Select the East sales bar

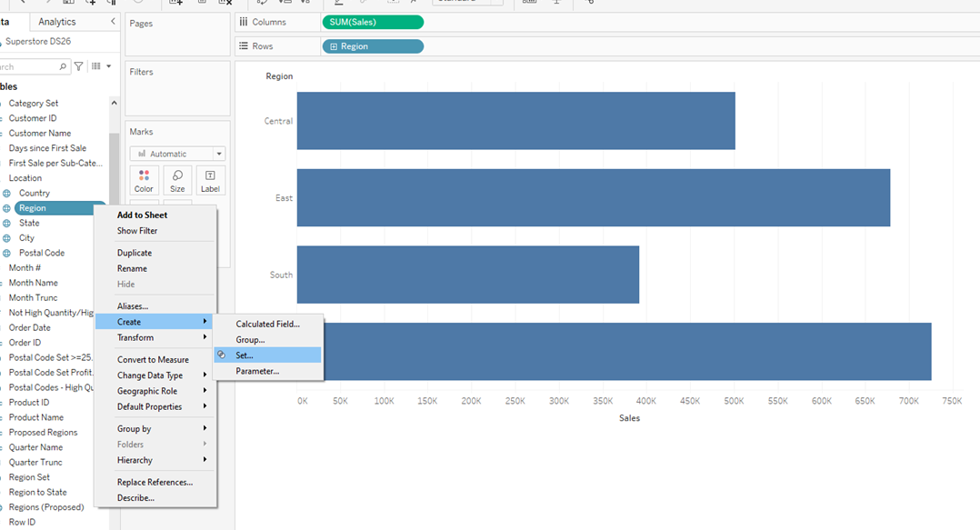point(593,197)
